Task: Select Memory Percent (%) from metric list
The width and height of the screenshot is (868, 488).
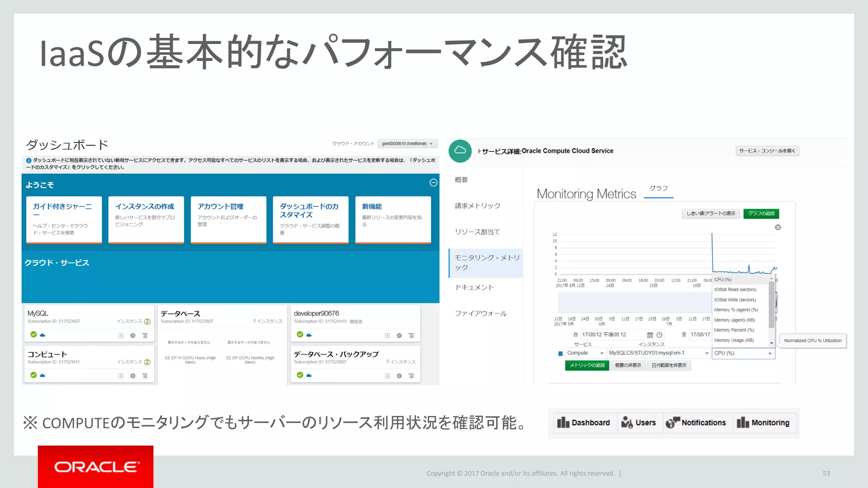Action: click(734, 330)
